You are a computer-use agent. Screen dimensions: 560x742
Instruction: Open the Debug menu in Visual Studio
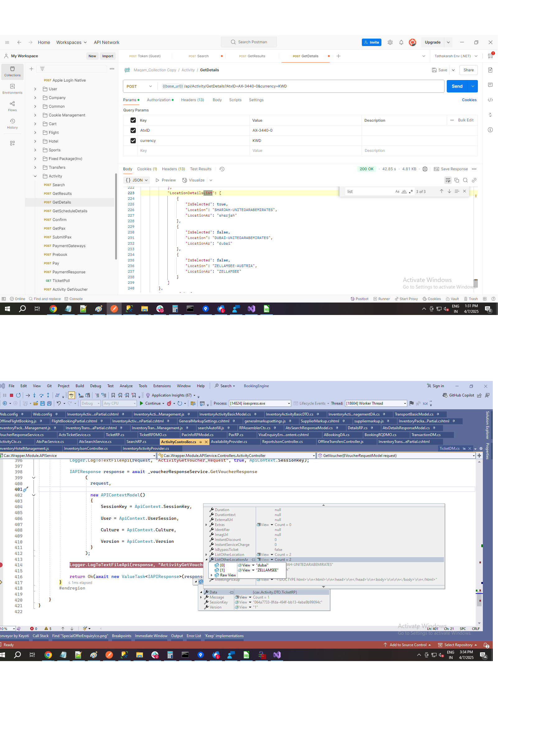pos(95,386)
